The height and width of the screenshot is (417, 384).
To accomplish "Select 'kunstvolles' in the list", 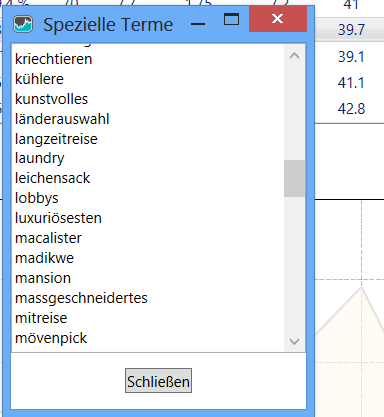I will coord(51,99).
